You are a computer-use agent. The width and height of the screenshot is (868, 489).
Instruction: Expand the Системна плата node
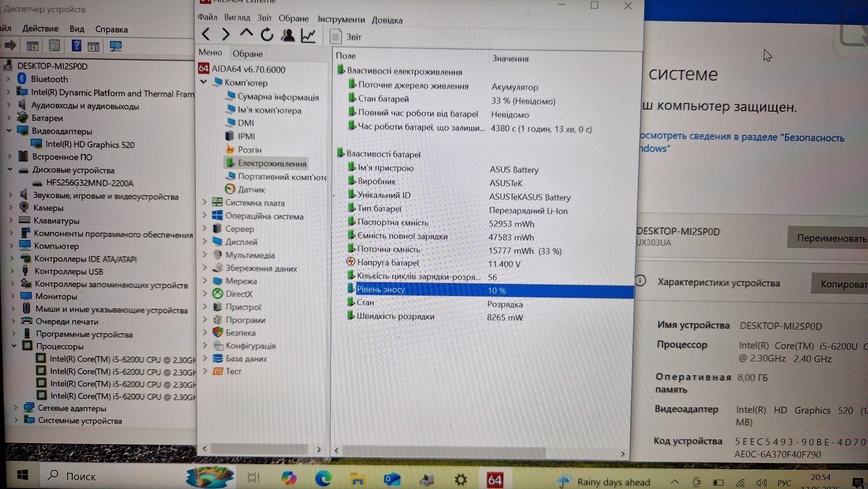pos(204,202)
